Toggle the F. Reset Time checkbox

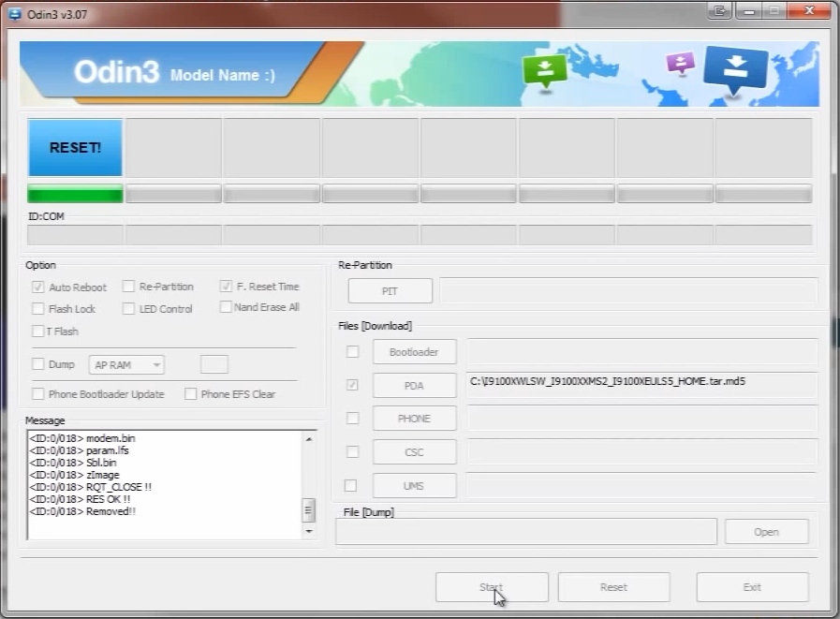226,287
